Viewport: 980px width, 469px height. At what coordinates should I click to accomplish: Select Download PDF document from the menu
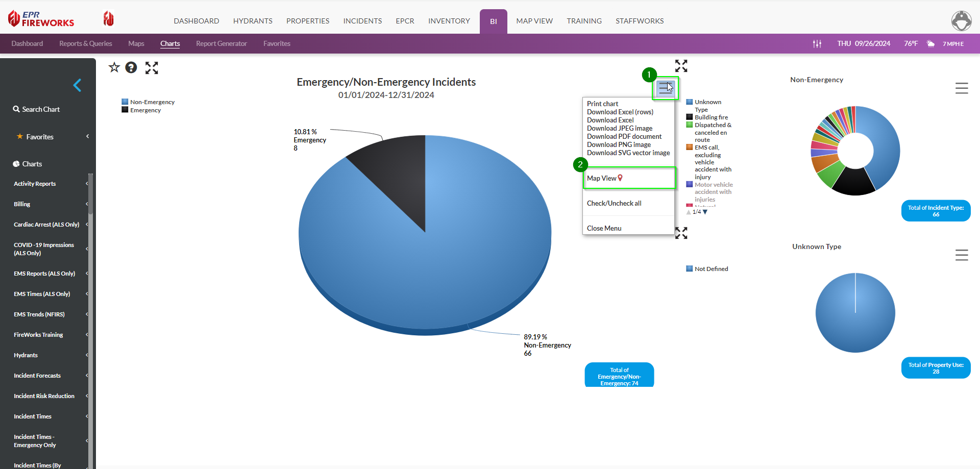624,137
